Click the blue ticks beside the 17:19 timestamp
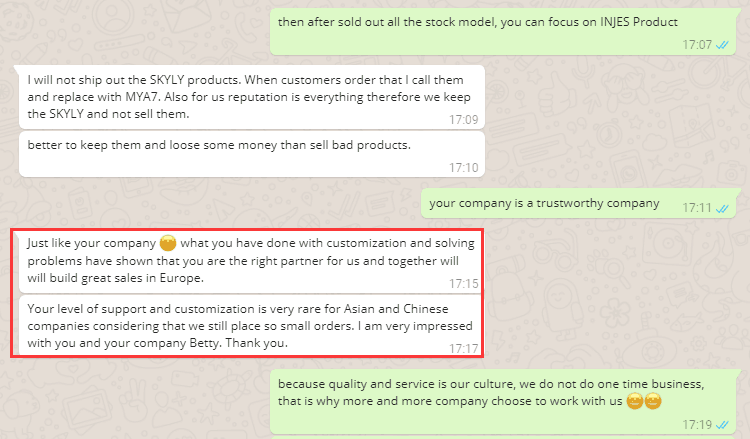 coord(723,425)
